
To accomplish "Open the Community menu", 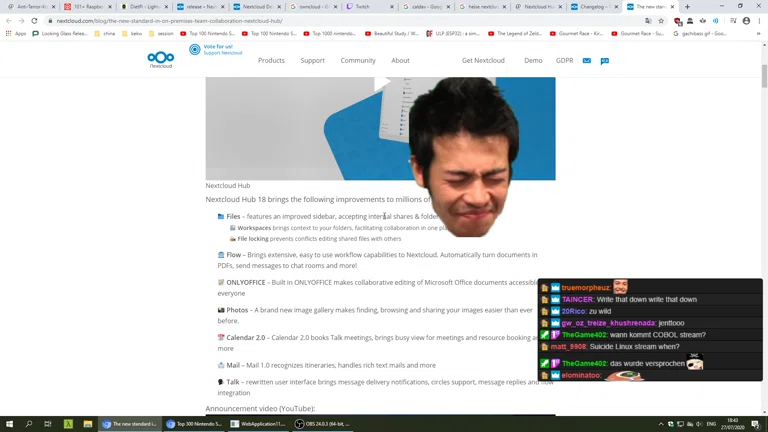I will click(x=358, y=61).
